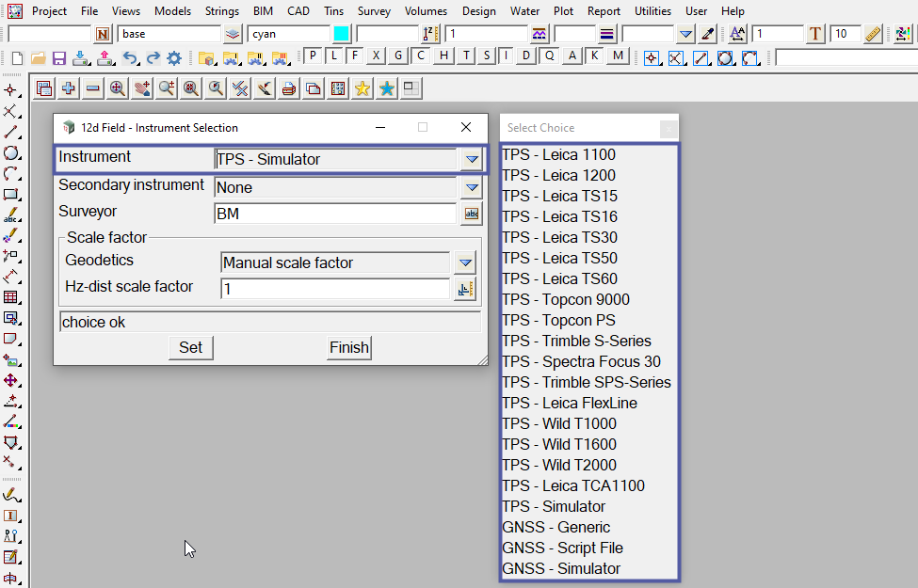Viewport: 918px width, 588px height.
Task: Expand the Instrument dropdown arrow
Action: pyautogui.click(x=472, y=160)
